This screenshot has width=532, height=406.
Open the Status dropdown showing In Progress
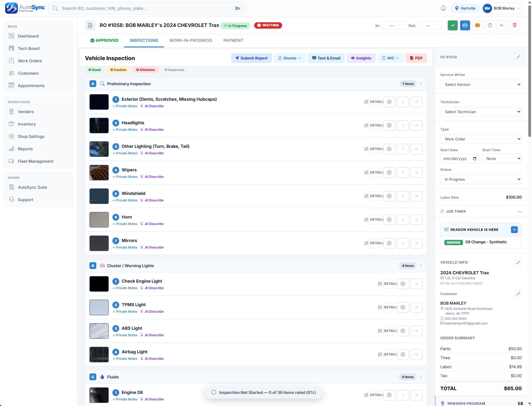(481, 179)
